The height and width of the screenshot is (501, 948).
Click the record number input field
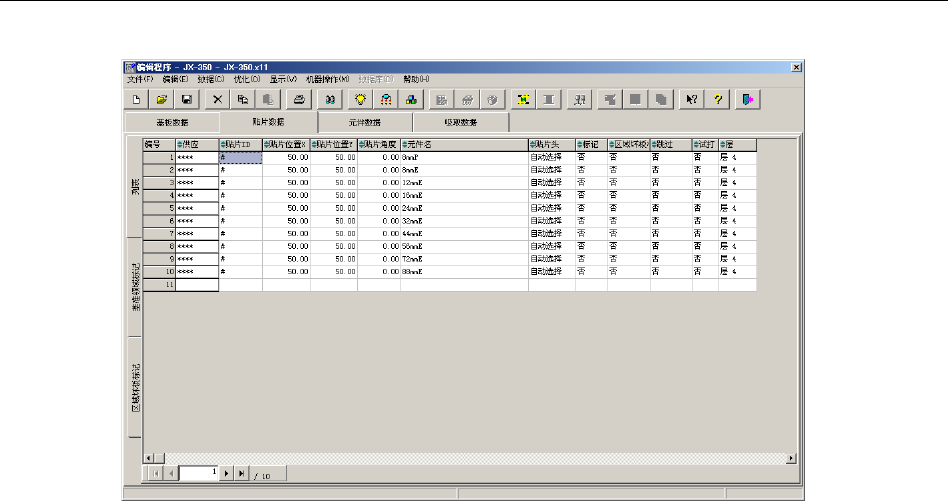(200, 472)
